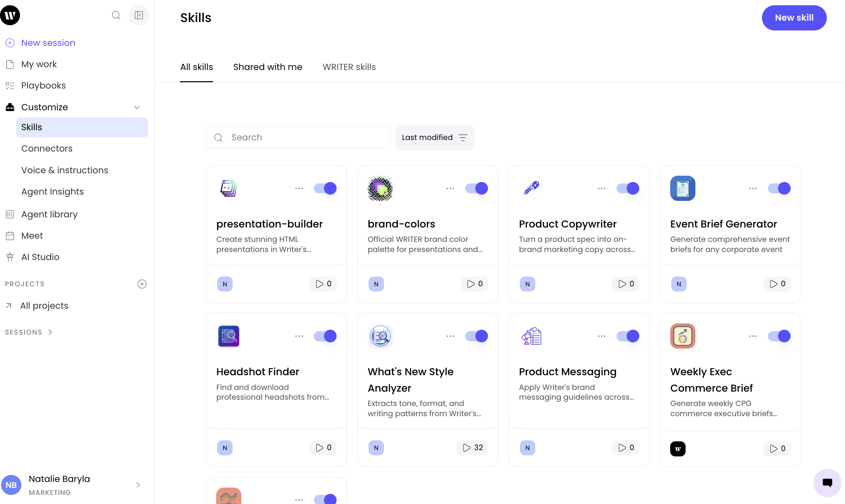Open more options for Product Copywriter
845x504 pixels.
pos(602,188)
